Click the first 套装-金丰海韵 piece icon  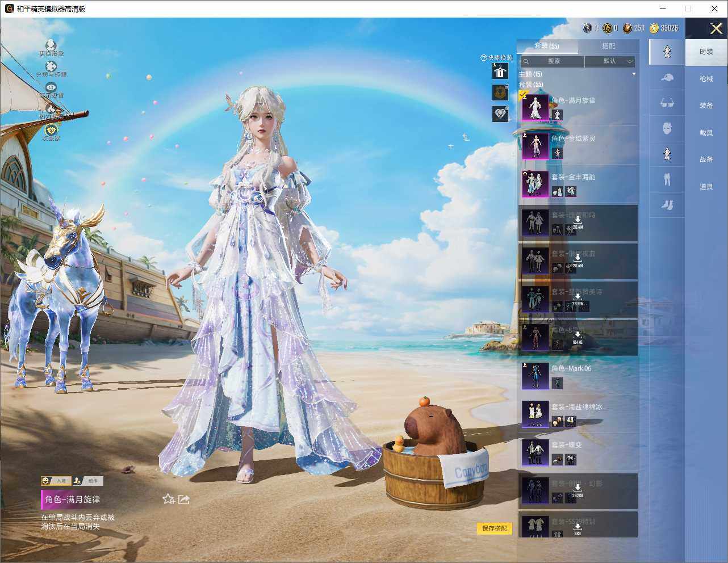(557, 192)
